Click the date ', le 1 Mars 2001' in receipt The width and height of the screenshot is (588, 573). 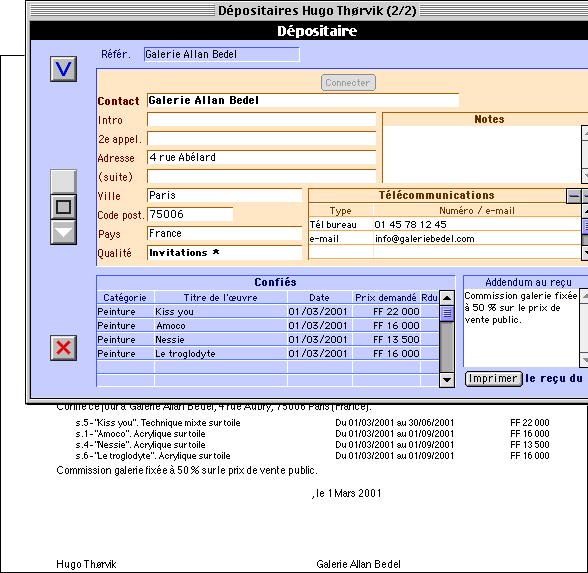pyautogui.click(x=346, y=493)
